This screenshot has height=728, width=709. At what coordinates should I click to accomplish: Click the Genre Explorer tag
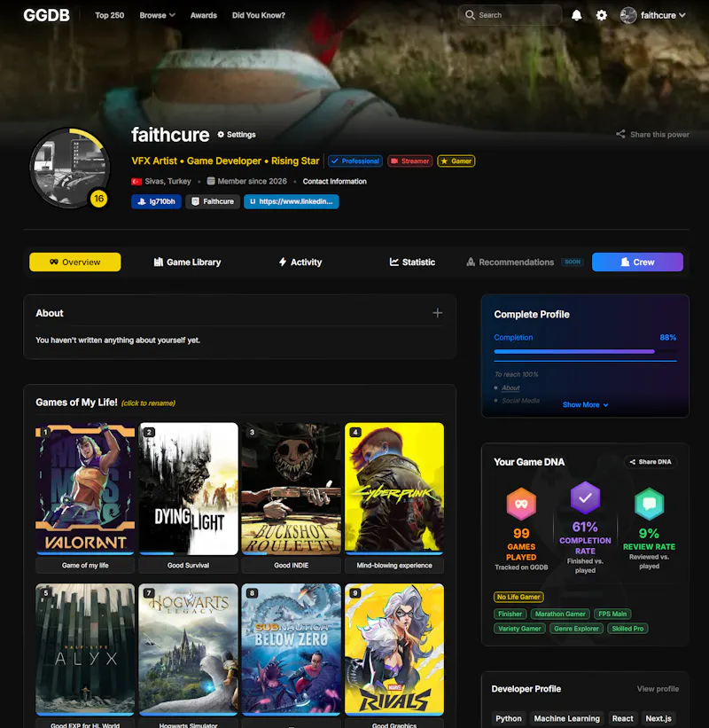(576, 629)
